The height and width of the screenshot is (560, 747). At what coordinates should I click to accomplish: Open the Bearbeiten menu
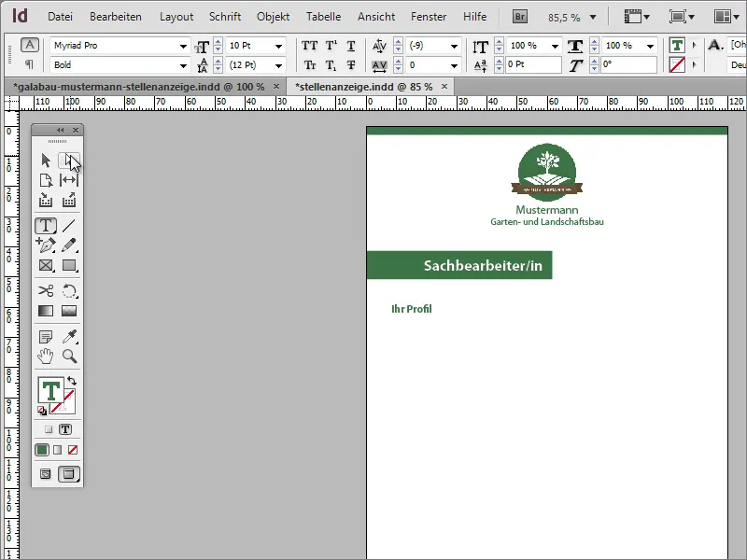tap(115, 17)
